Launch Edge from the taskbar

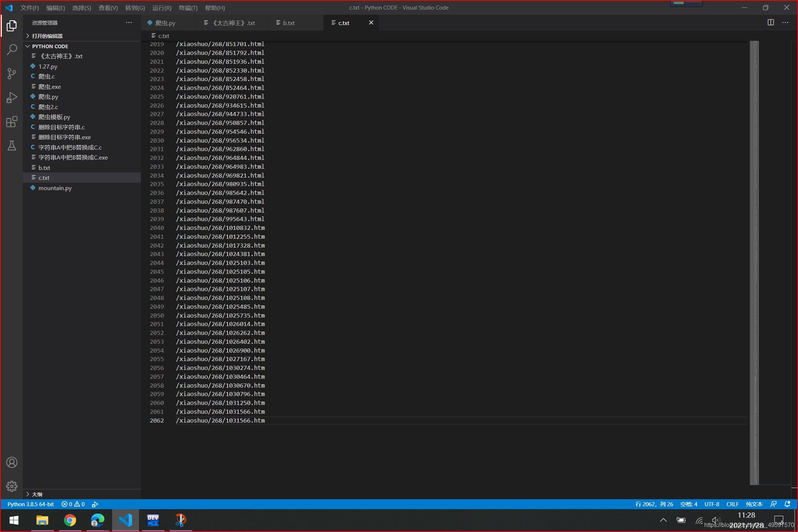(x=98, y=520)
